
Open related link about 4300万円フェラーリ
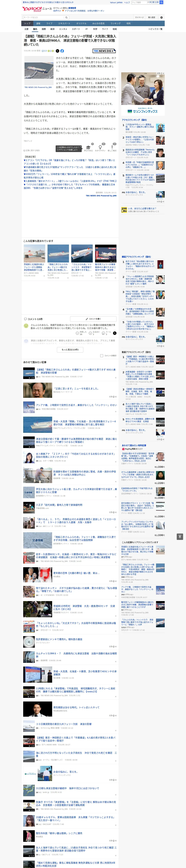point(69,176)
